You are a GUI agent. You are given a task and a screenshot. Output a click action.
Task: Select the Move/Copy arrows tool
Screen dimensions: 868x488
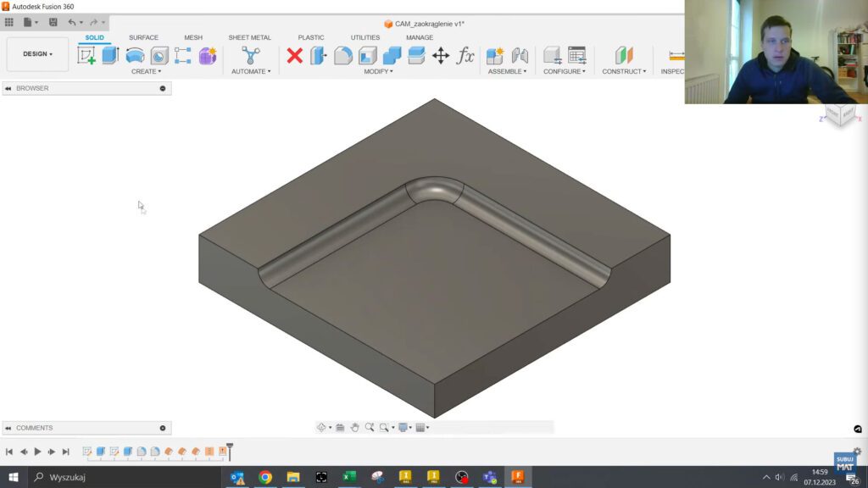(441, 56)
